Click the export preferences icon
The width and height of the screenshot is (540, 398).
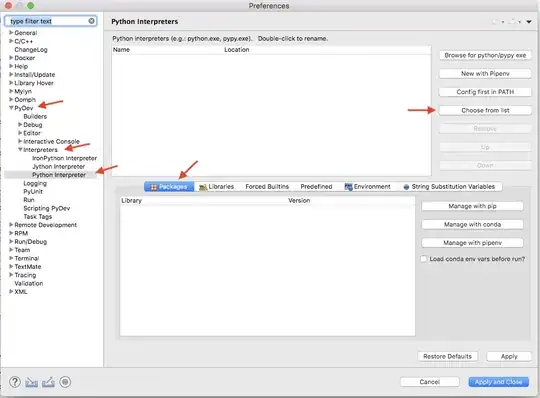(48, 382)
